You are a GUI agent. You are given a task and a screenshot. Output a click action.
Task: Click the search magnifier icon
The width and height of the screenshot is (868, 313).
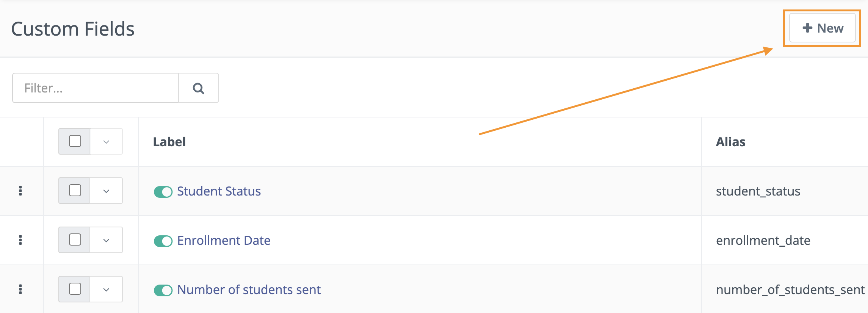pos(199,88)
